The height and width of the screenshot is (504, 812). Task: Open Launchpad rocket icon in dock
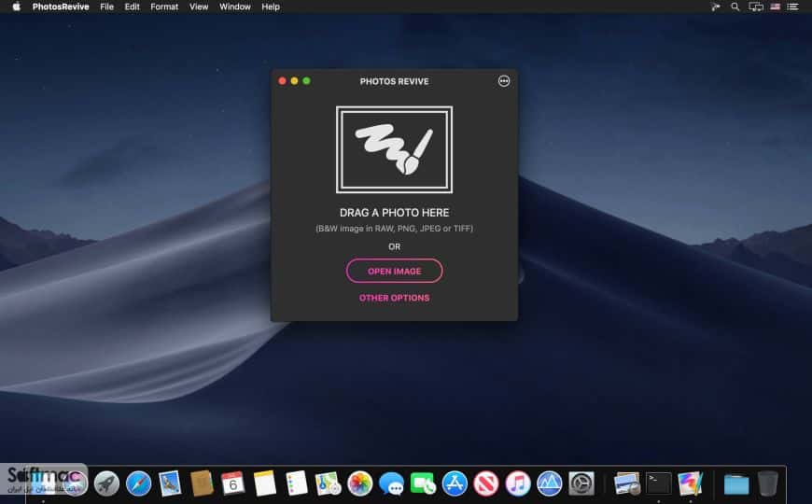coord(106,483)
